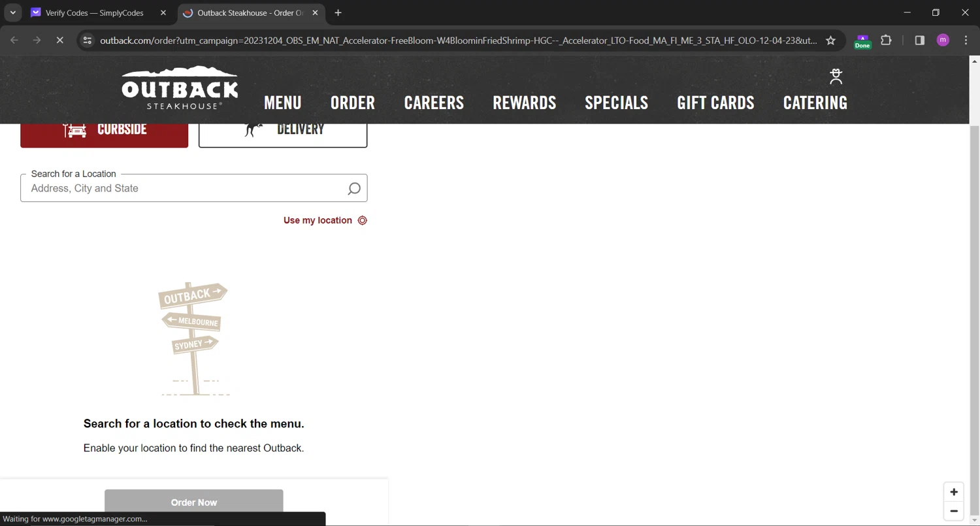Select the Curbside order option
980x526 pixels.
tap(105, 134)
